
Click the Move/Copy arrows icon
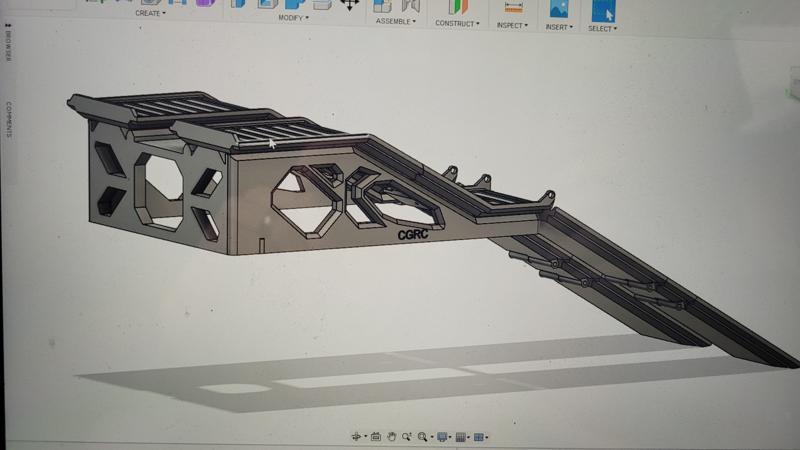coord(349,5)
